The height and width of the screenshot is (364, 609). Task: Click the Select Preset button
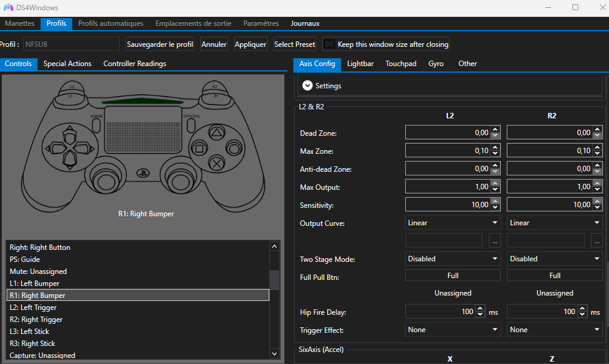coord(295,44)
